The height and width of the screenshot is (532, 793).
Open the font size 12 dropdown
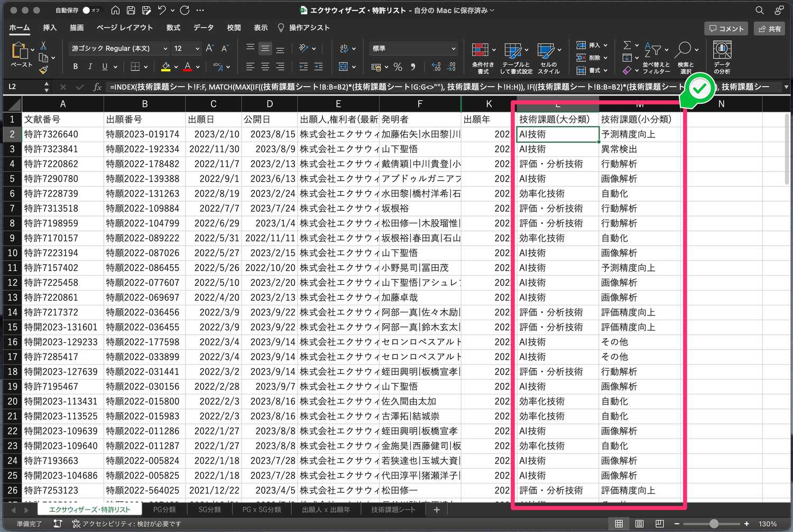click(197, 49)
